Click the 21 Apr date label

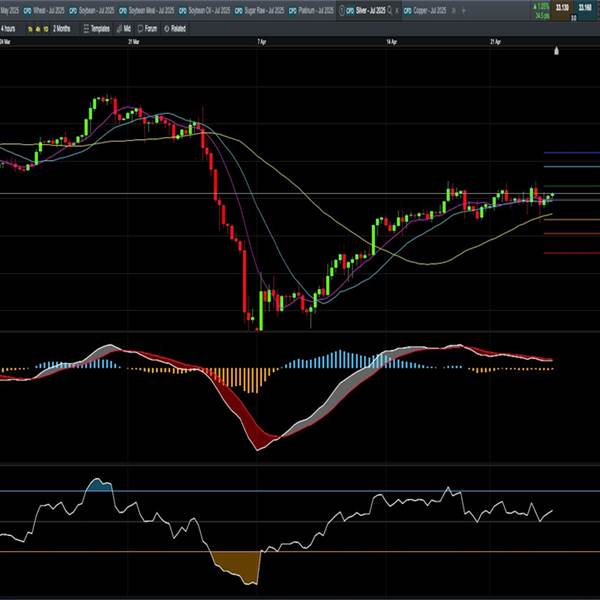(496, 42)
